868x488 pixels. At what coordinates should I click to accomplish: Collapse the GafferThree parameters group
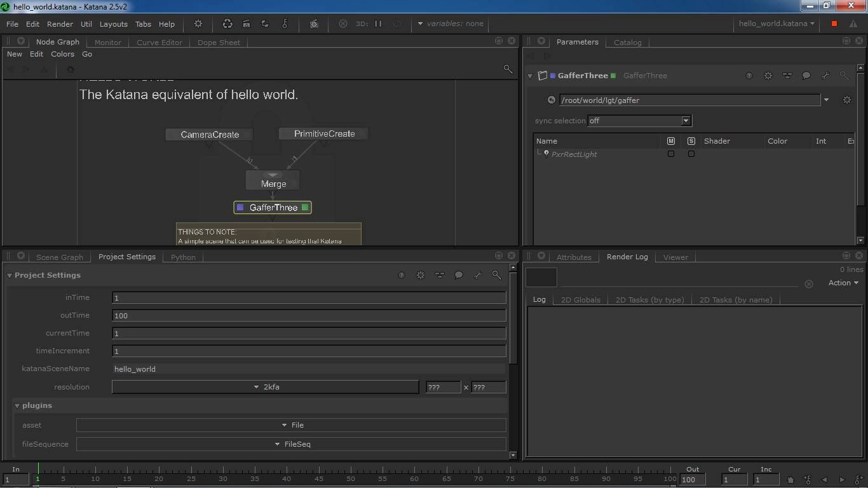530,76
